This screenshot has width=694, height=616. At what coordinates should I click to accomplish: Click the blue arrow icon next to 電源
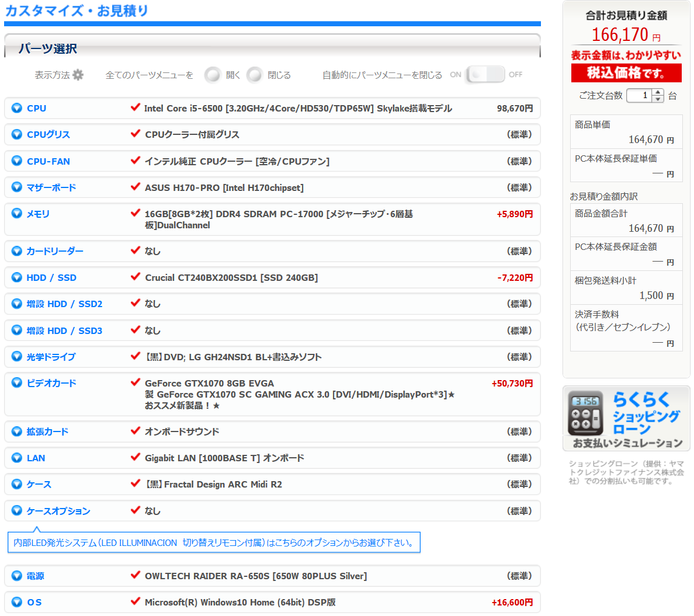[17, 576]
